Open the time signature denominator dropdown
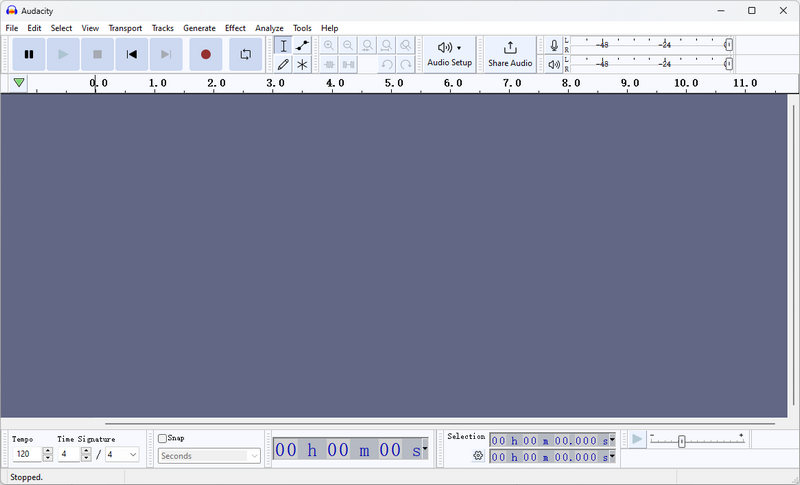This screenshot has width=800, height=485. click(122, 454)
